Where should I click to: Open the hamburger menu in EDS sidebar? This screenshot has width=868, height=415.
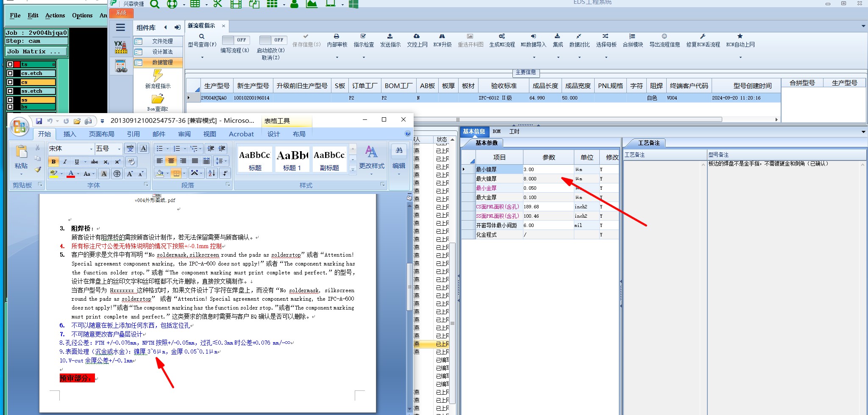[120, 28]
